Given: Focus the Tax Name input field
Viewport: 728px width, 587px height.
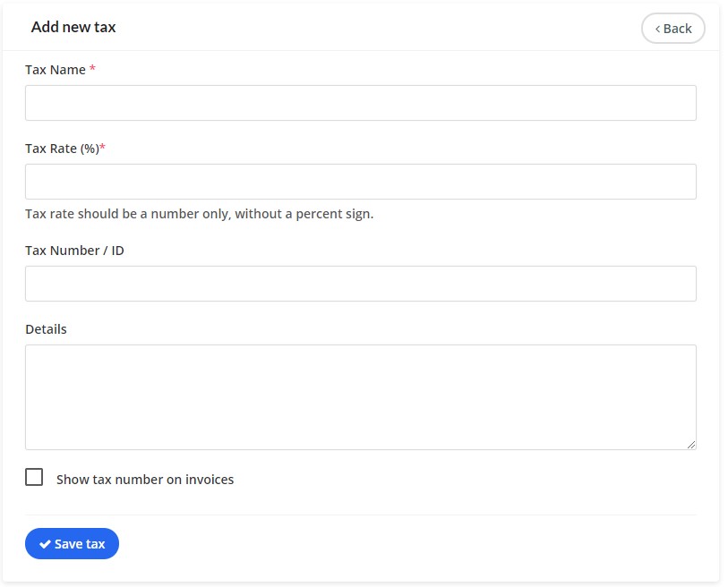Looking at the screenshot, I should (360, 103).
